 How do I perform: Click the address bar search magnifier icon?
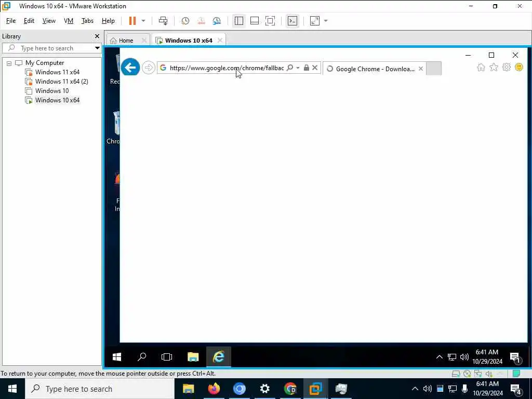(290, 68)
